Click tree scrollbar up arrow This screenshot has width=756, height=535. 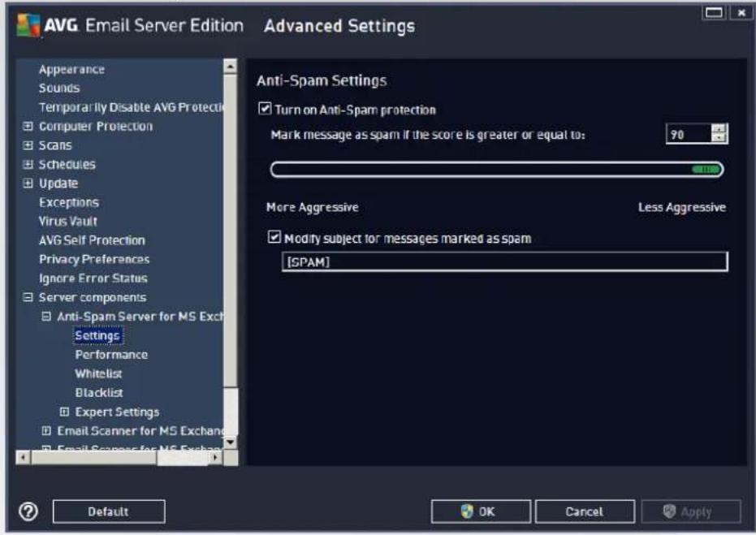click(231, 66)
